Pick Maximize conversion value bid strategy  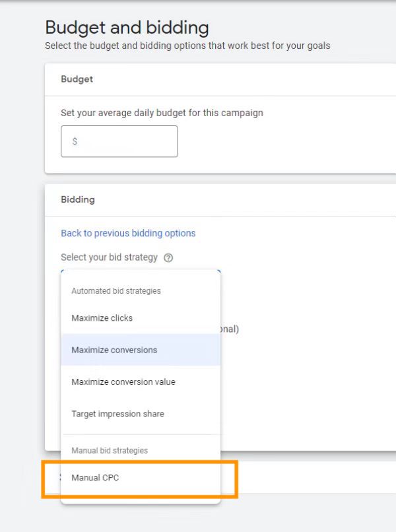(123, 382)
